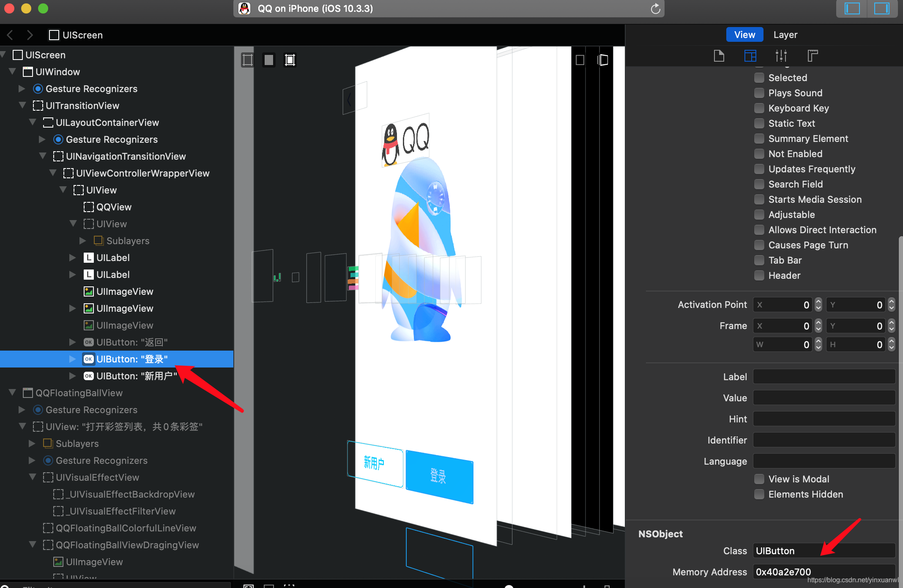The height and width of the screenshot is (588, 903).
Task: Click the Class field showing UIButton
Action: (x=824, y=551)
